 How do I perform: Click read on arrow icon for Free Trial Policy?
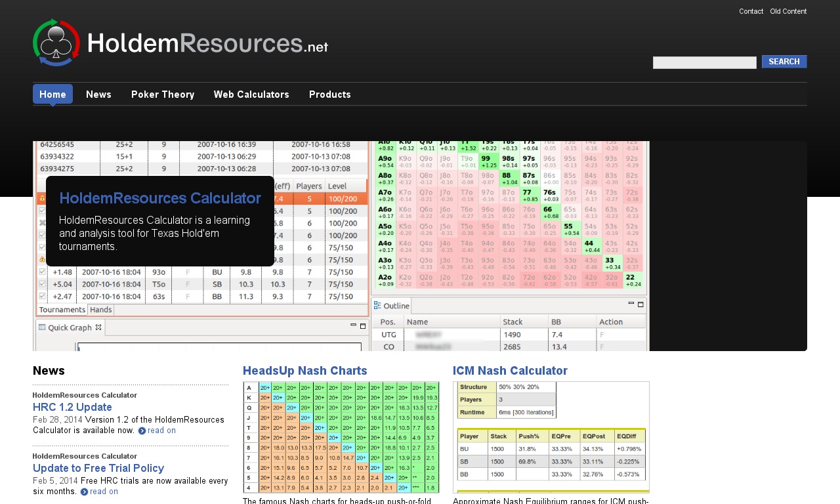coord(84,492)
